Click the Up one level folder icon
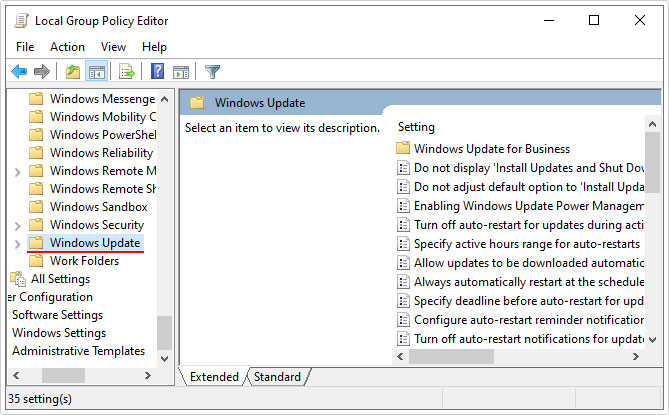 [73, 72]
